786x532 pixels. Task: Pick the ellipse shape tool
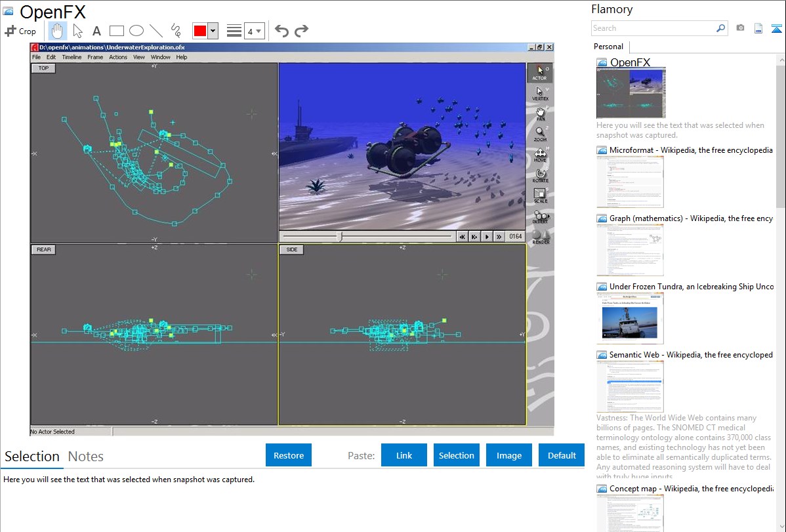coord(136,31)
